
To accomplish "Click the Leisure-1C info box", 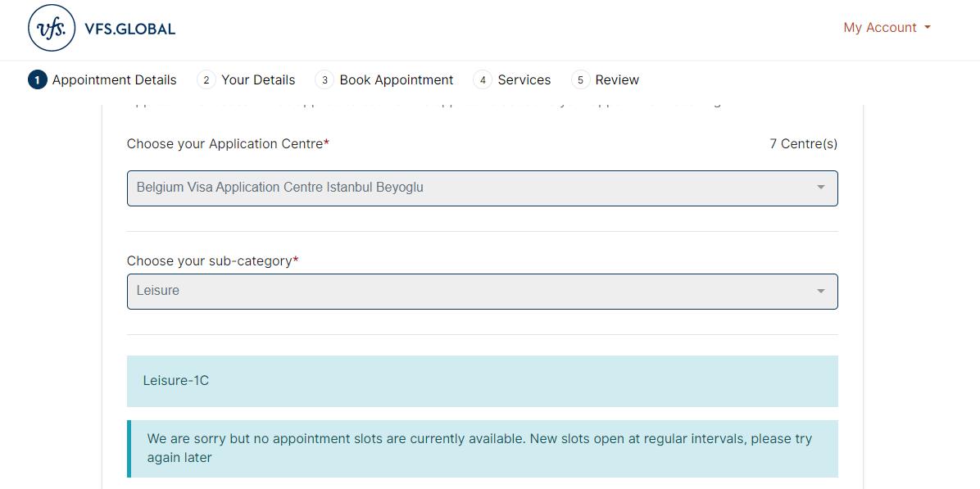I will point(482,381).
